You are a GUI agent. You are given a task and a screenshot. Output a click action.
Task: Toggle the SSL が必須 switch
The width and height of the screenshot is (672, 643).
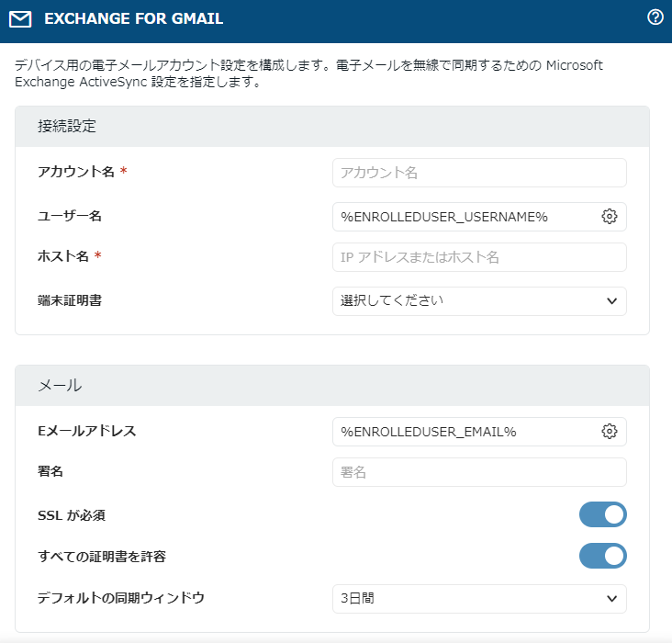[602, 514]
